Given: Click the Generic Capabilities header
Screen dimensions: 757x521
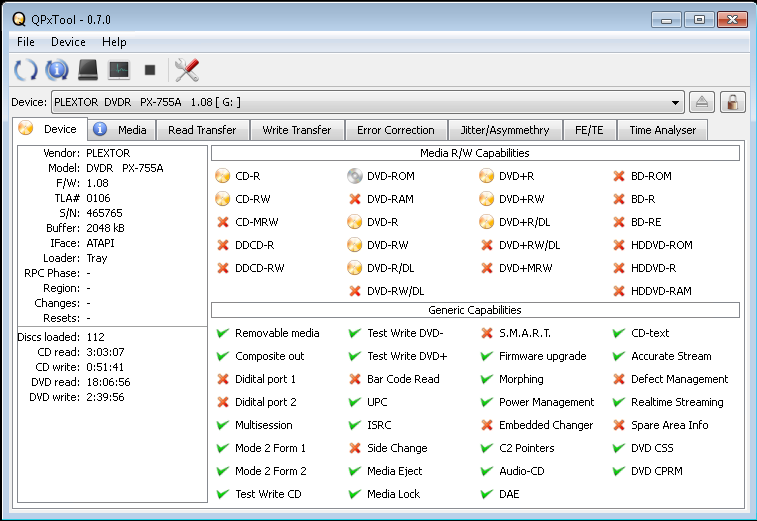Looking at the screenshot, I should click(475, 310).
